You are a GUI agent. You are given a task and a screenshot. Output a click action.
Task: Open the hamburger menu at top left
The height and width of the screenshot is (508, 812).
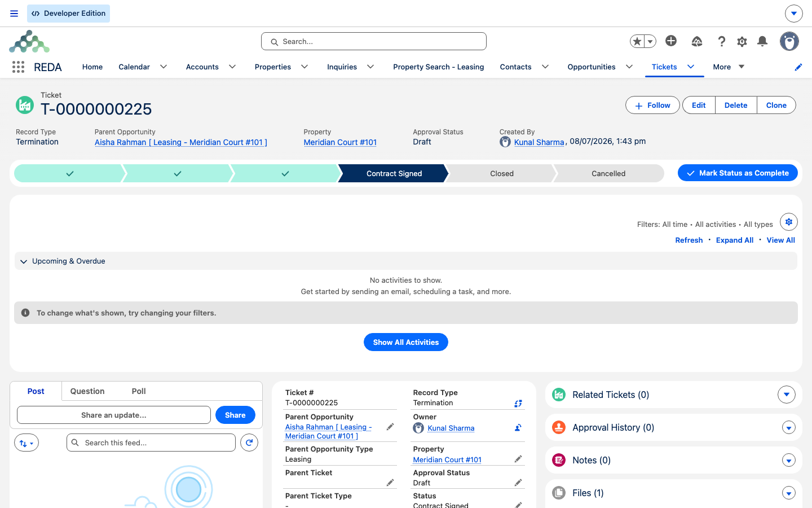pyautogui.click(x=14, y=14)
